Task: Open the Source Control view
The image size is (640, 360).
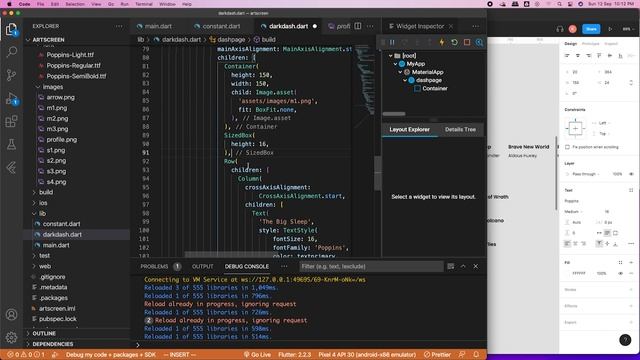Action: tap(11, 75)
